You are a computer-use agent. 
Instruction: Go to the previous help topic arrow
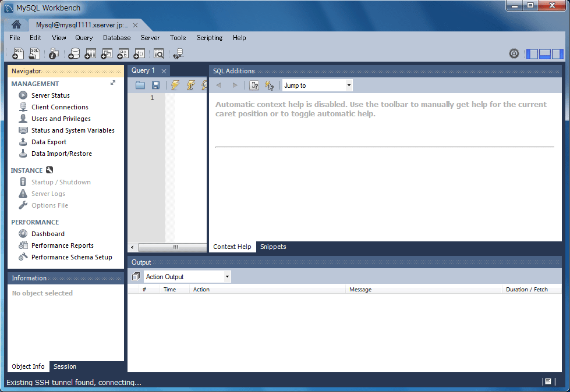pos(218,85)
